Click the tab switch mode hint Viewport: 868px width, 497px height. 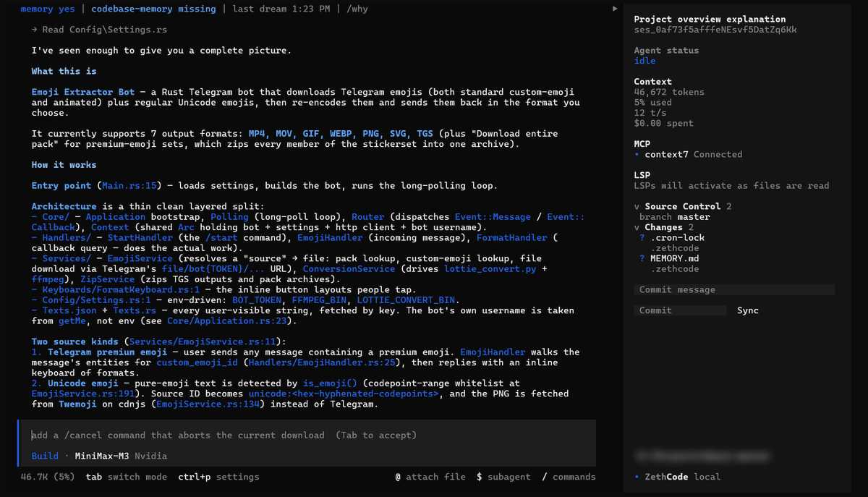(x=127, y=477)
